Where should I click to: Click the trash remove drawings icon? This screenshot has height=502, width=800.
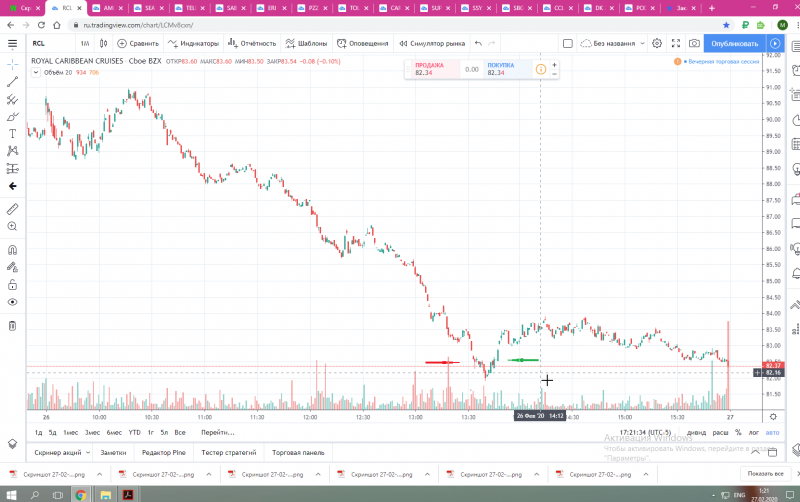pos(12,325)
